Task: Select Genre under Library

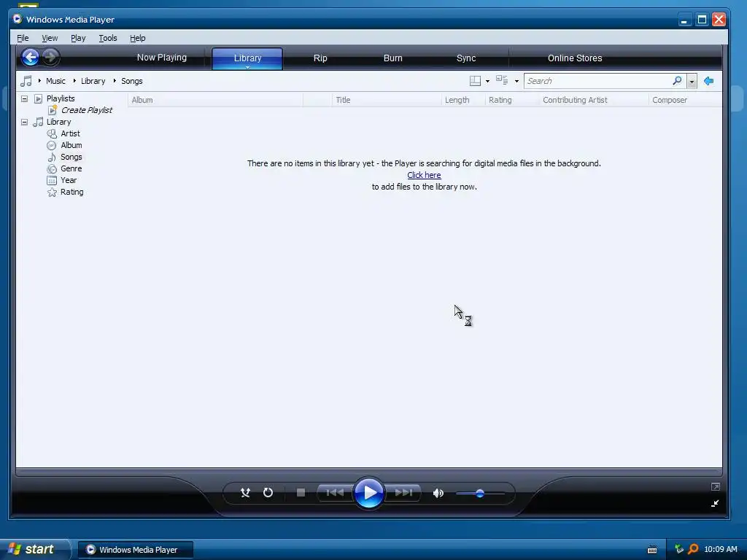Action: click(x=71, y=168)
